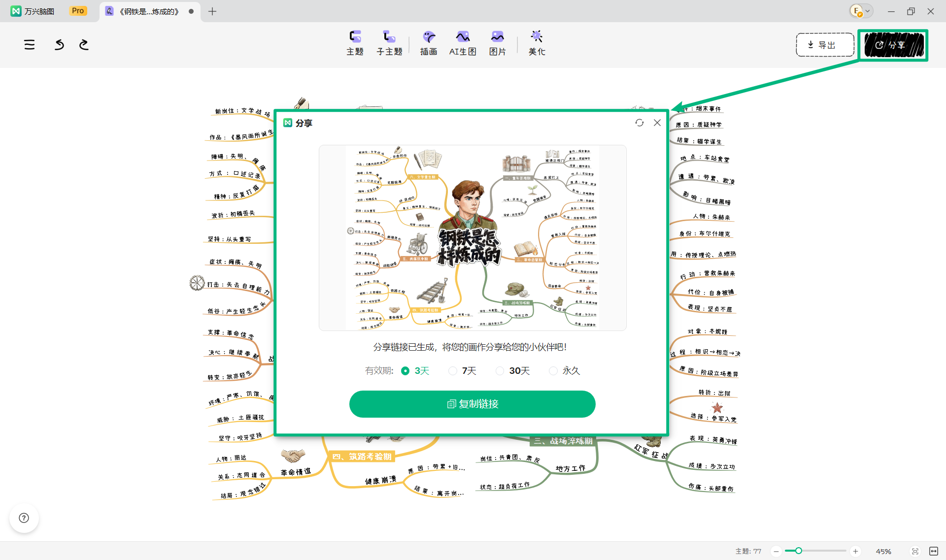Viewport: 946px width, 560px height.
Task: Click the 分享 share button
Action: point(893,45)
